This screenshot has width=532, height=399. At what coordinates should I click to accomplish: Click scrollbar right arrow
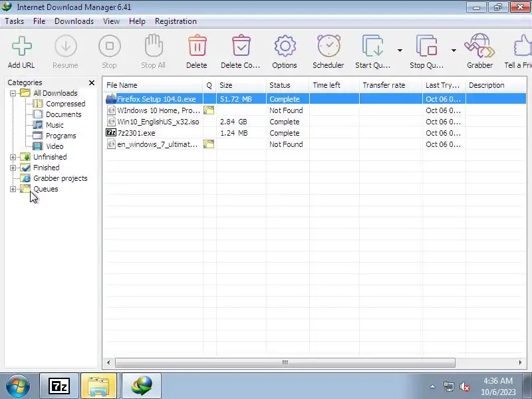point(521,362)
